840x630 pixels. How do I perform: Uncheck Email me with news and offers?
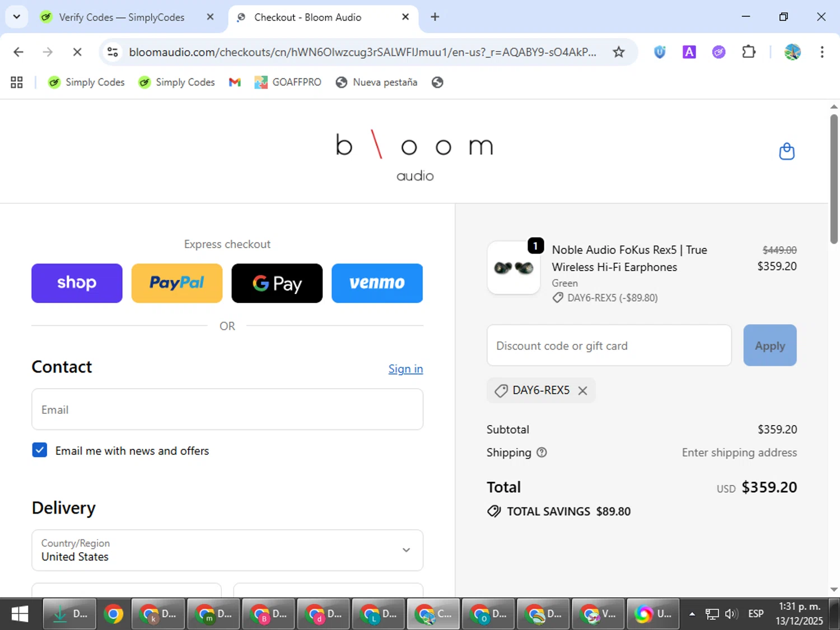pyautogui.click(x=40, y=450)
